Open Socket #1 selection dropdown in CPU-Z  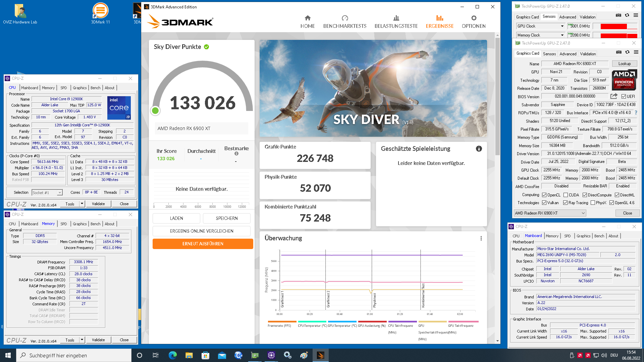(x=47, y=193)
